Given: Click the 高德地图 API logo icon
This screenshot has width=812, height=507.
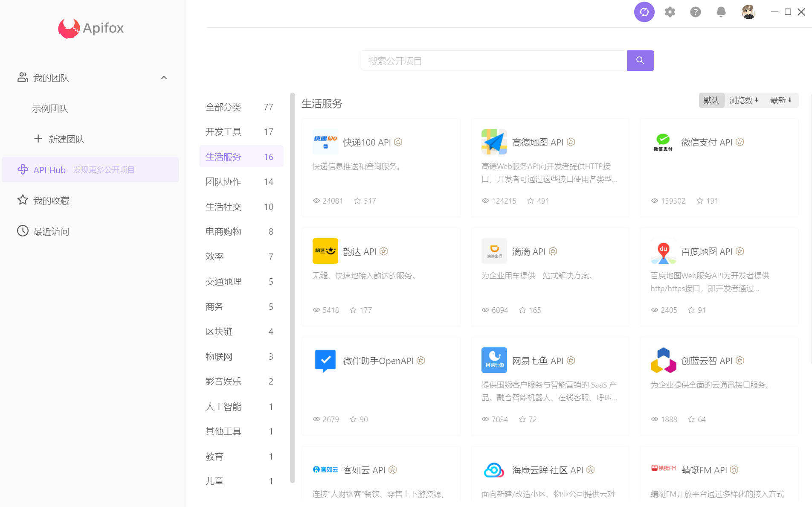Looking at the screenshot, I should (x=494, y=142).
